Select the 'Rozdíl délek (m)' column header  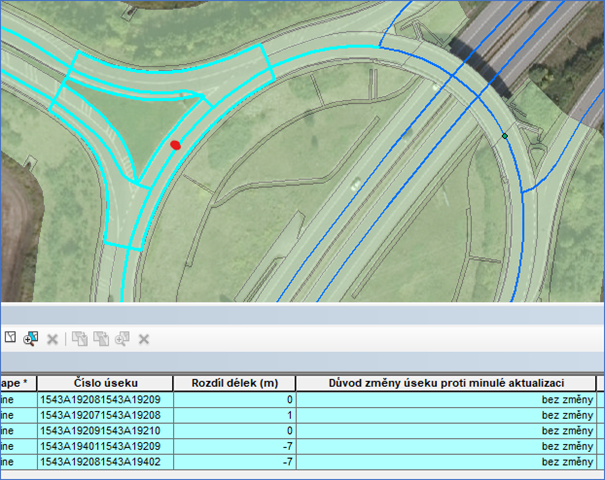tap(234, 383)
